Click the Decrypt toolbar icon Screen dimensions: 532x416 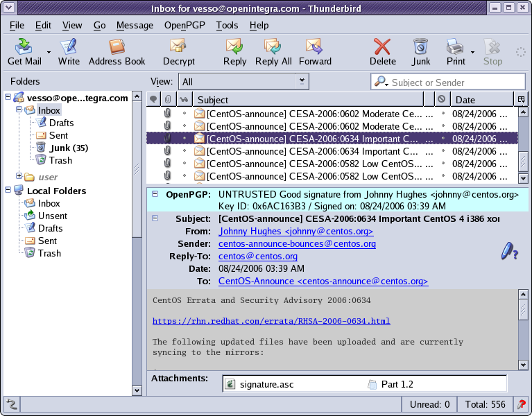[x=178, y=52]
